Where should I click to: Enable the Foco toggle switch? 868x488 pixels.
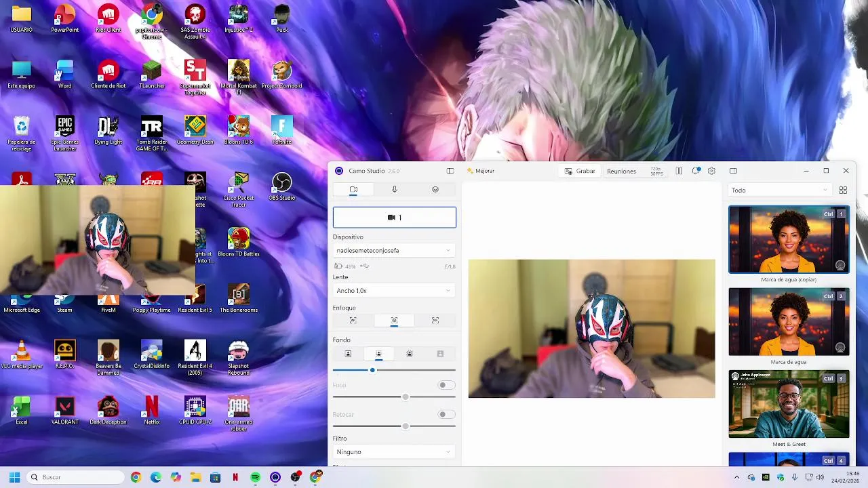446,385
